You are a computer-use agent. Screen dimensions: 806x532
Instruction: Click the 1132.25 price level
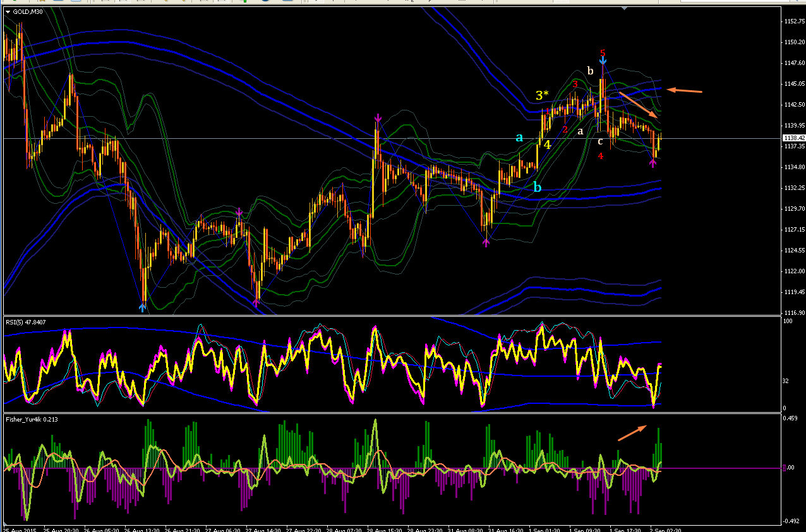793,188
